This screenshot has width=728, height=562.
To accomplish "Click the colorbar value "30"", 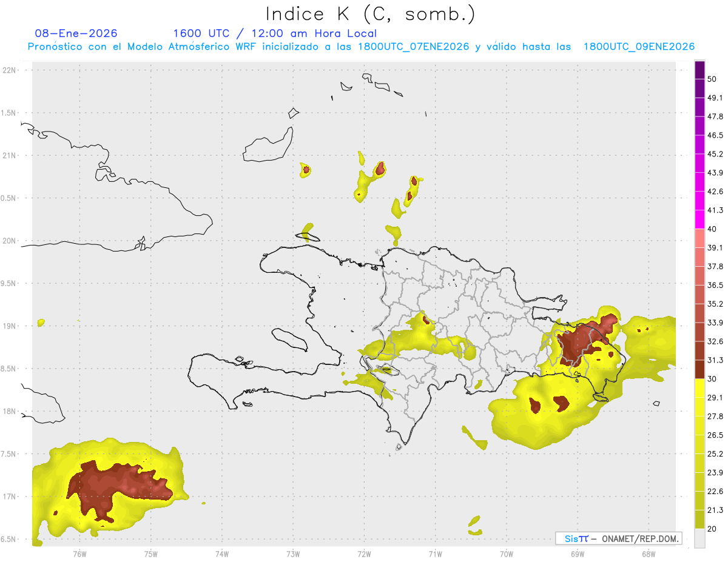I will coord(712,379).
